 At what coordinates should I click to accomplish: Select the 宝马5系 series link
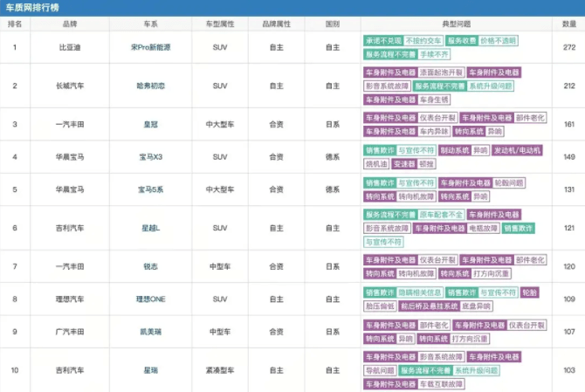coord(151,189)
